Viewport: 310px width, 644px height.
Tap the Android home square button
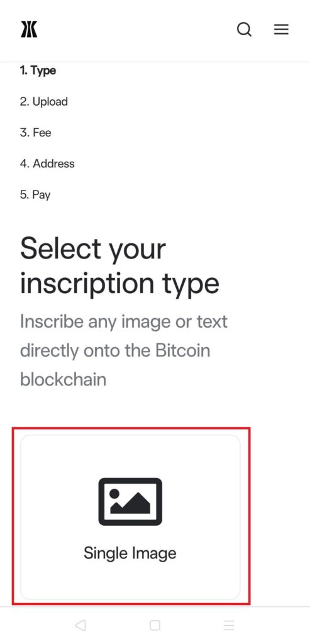pos(155,626)
